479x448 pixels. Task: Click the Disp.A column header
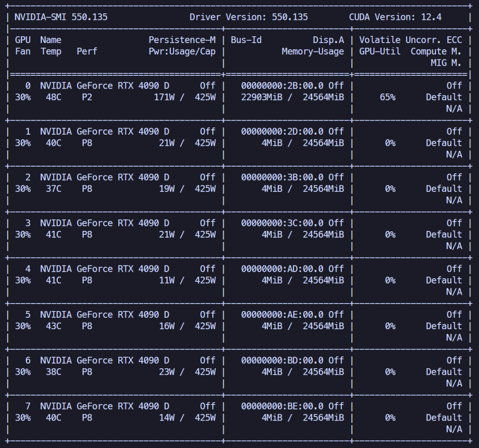(x=328, y=40)
